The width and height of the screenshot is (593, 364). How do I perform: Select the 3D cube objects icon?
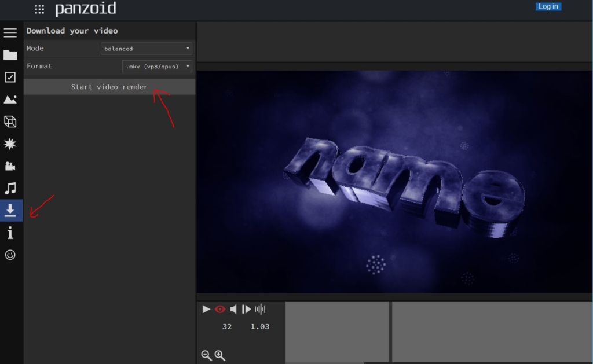point(10,122)
